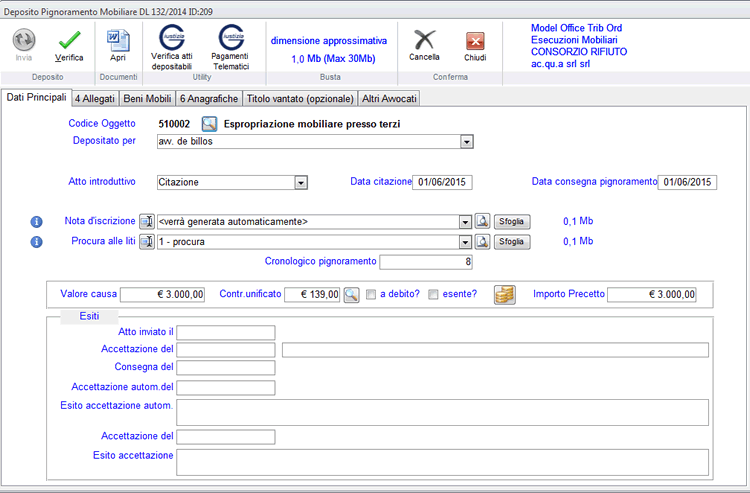The image size is (750, 493).
Task: Expand the Procura alle liti dropdown arrow
Action: coord(465,242)
